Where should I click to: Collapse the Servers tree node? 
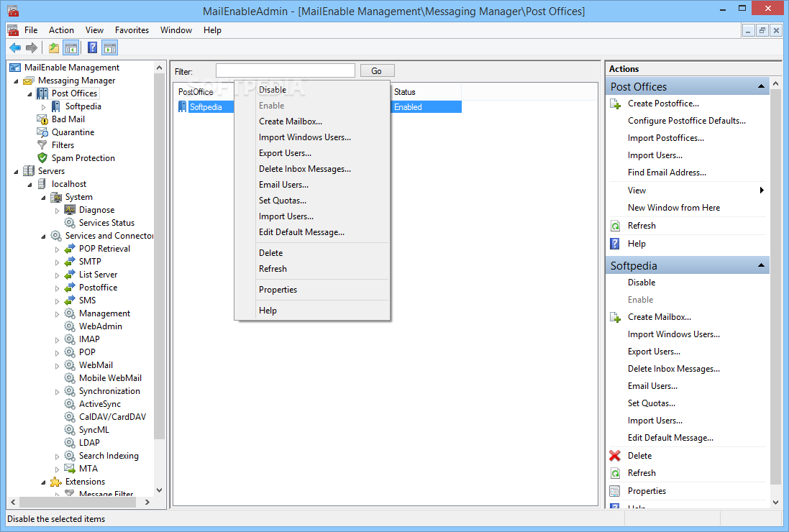pos(16,172)
